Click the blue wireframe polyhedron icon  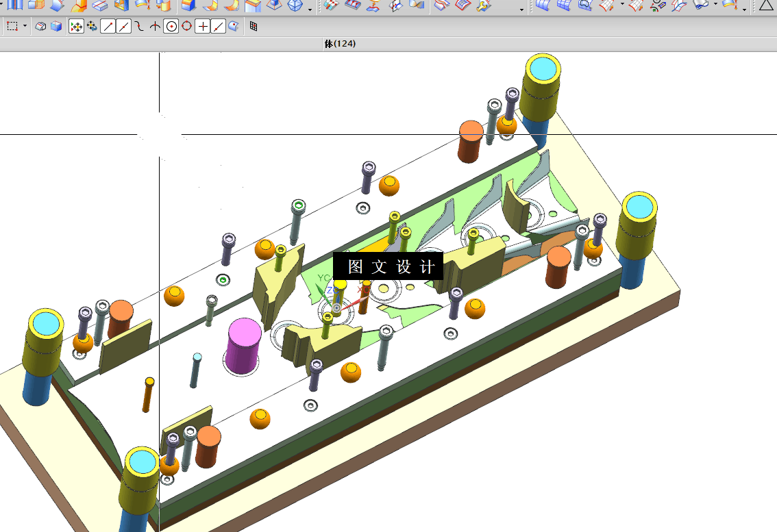pos(295,5)
